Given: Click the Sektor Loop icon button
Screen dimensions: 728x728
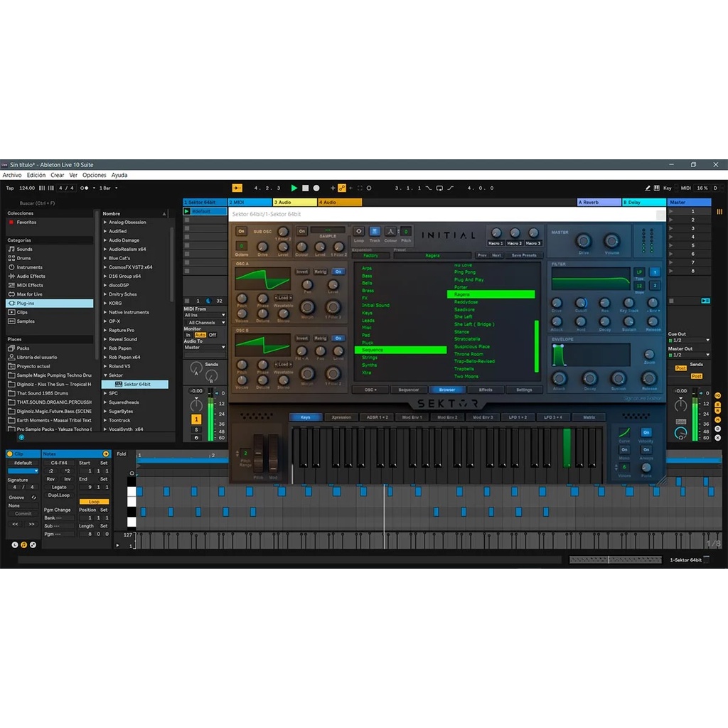Looking at the screenshot, I should pyautogui.click(x=359, y=231).
